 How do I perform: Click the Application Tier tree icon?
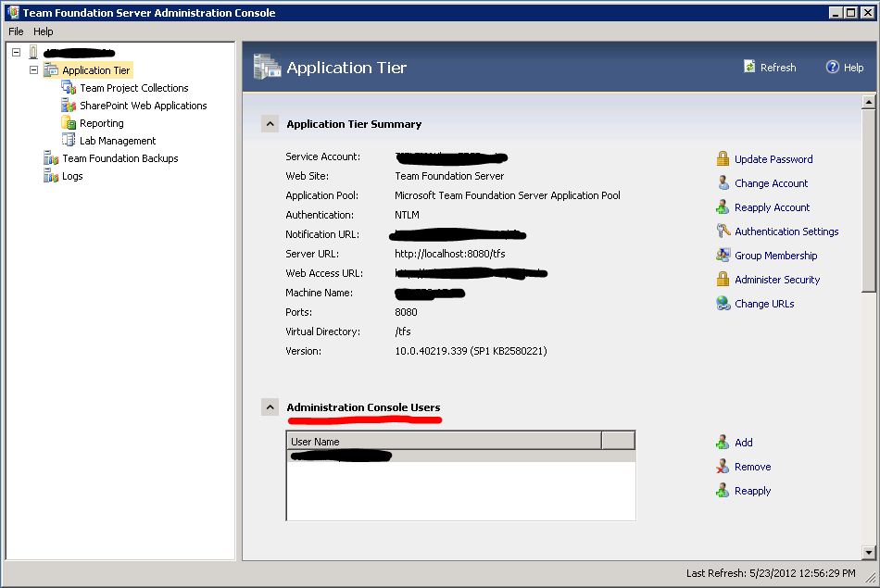[x=51, y=70]
